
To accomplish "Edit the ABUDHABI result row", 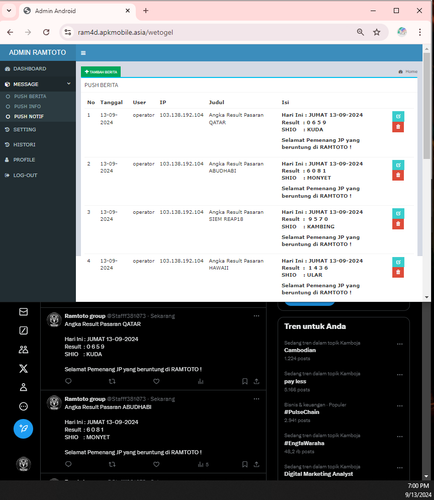I will (398, 165).
